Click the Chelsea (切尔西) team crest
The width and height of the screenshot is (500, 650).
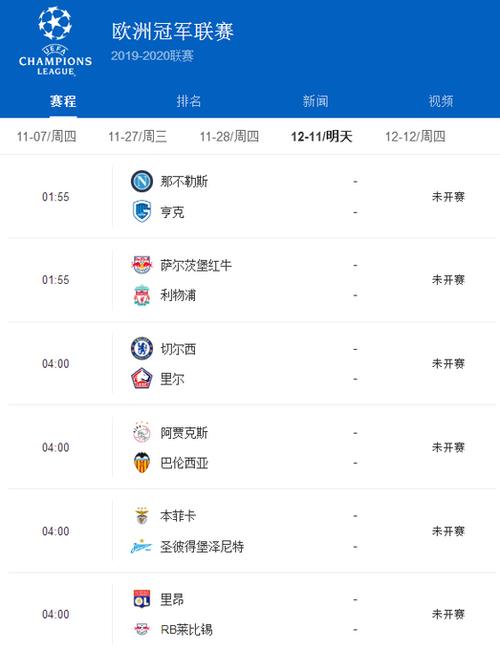[142, 348]
